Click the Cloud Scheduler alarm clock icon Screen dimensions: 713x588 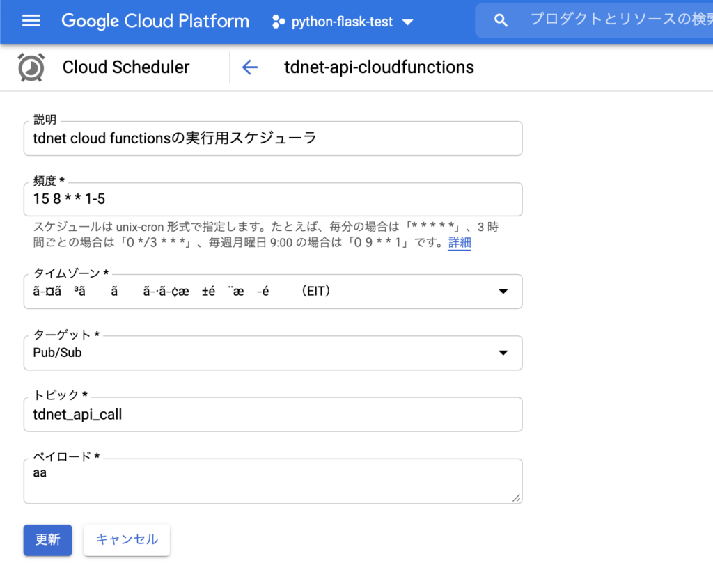pos(31,67)
